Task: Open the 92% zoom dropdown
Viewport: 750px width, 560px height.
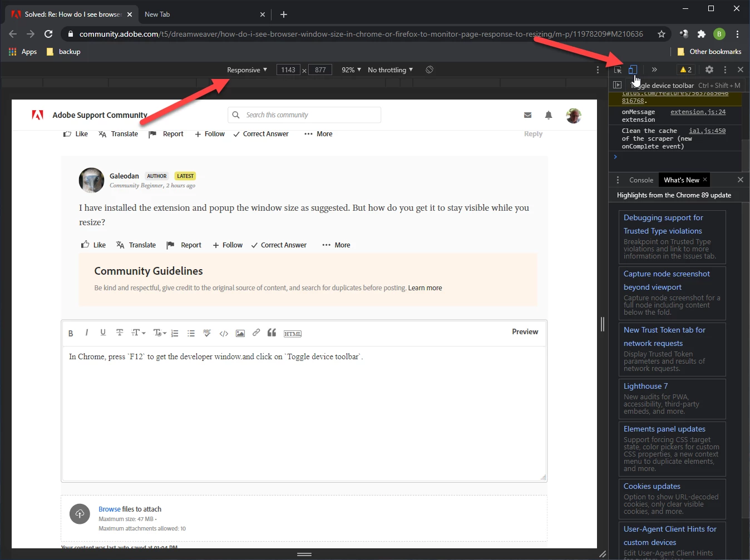Action: 351,70
